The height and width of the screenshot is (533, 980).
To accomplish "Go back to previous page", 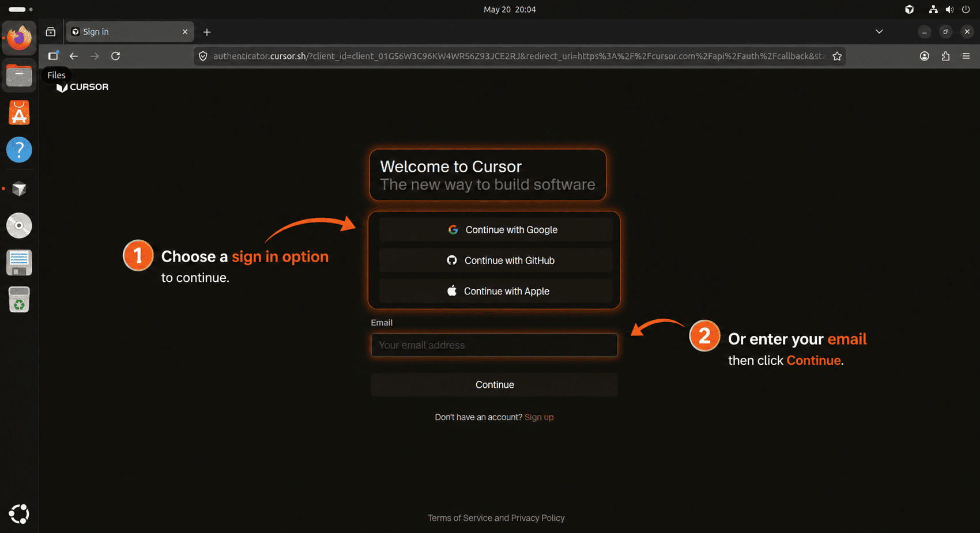I will [x=74, y=56].
